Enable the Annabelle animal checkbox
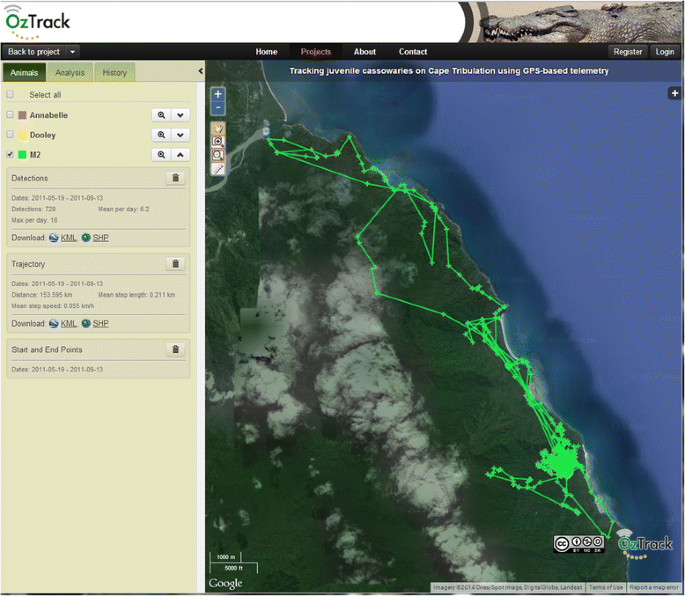The width and height of the screenshot is (685, 596). coord(11,115)
